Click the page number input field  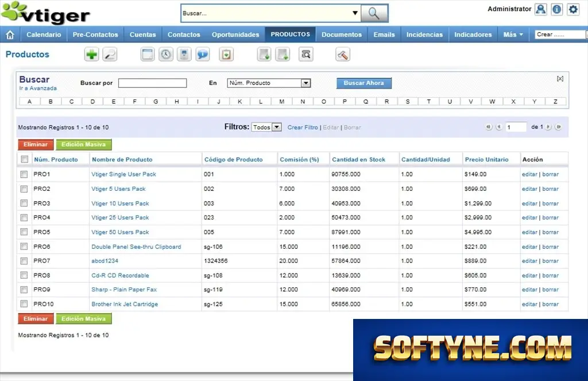(516, 127)
